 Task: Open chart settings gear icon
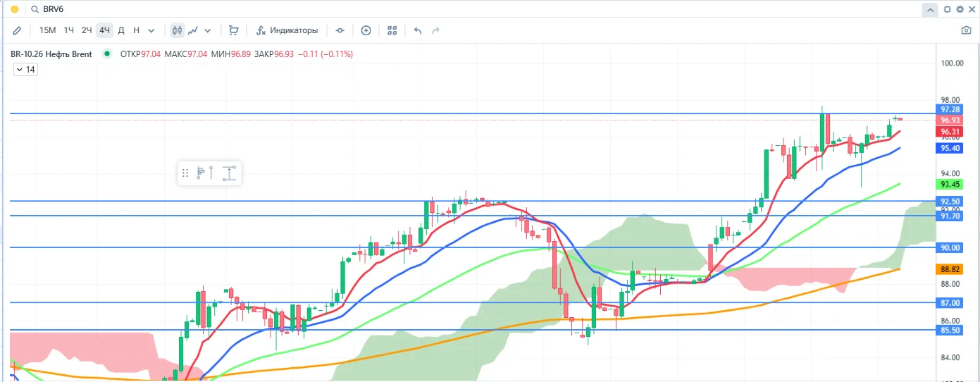tap(960, 9)
